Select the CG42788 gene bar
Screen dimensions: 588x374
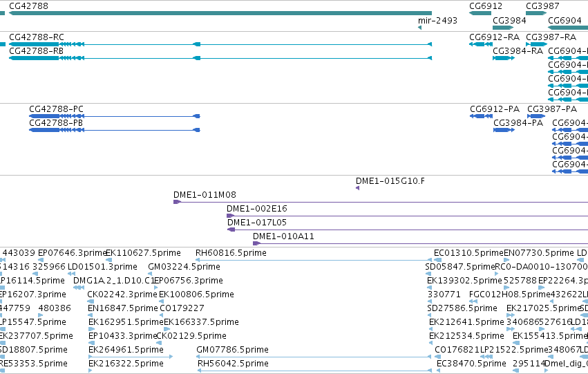[x=220, y=13]
